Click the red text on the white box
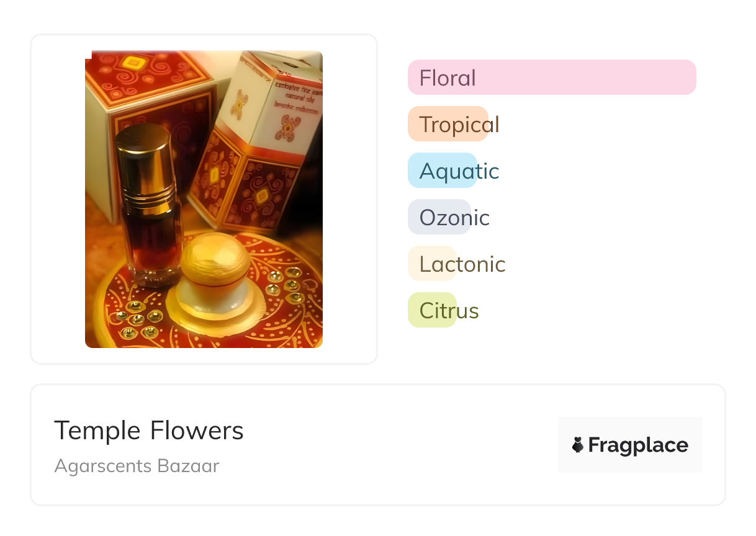 292,90
